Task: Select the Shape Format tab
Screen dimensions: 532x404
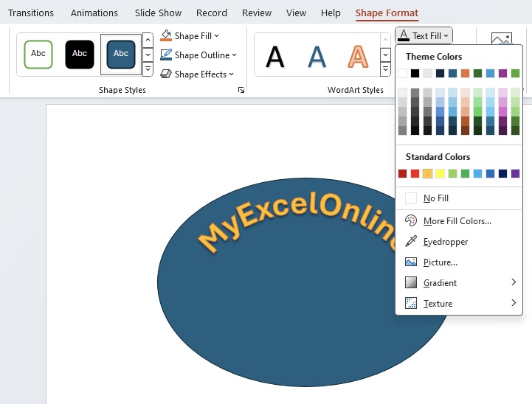Action: pyautogui.click(x=387, y=13)
